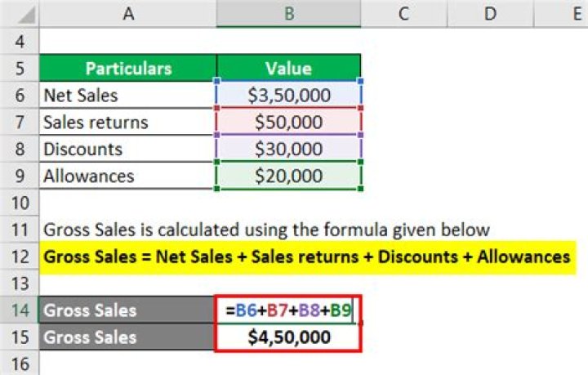Image resolution: width=588 pixels, height=375 pixels.
Task: Select column A header
Action: (x=128, y=13)
